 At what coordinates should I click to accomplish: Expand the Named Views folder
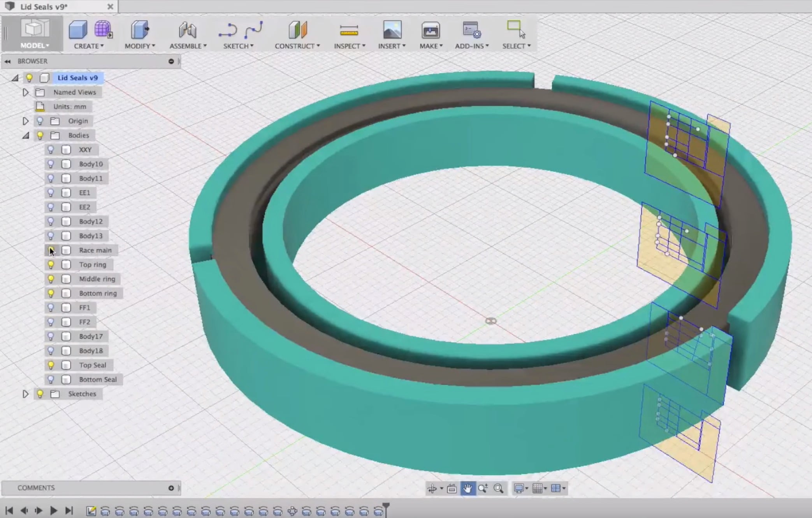[x=26, y=92]
